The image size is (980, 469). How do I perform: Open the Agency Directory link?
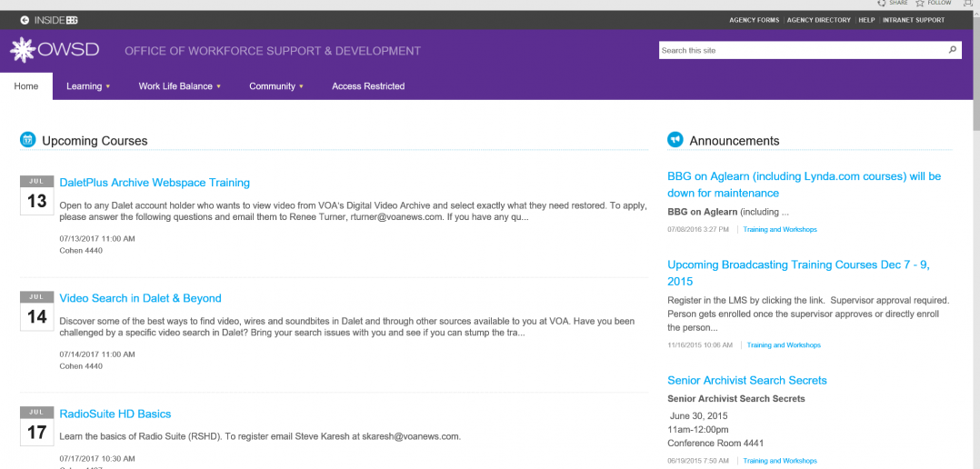(x=818, y=20)
